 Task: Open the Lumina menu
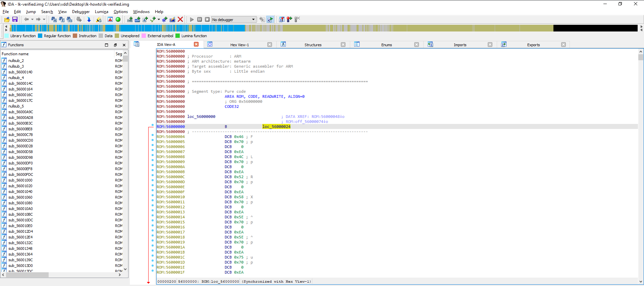[x=101, y=12]
